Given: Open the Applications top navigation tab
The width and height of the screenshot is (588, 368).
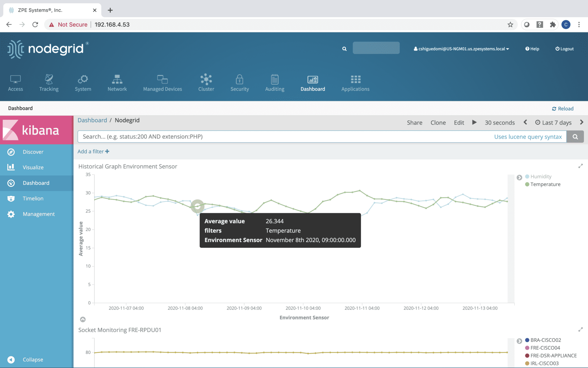Looking at the screenshot, I should pos(355,83).
